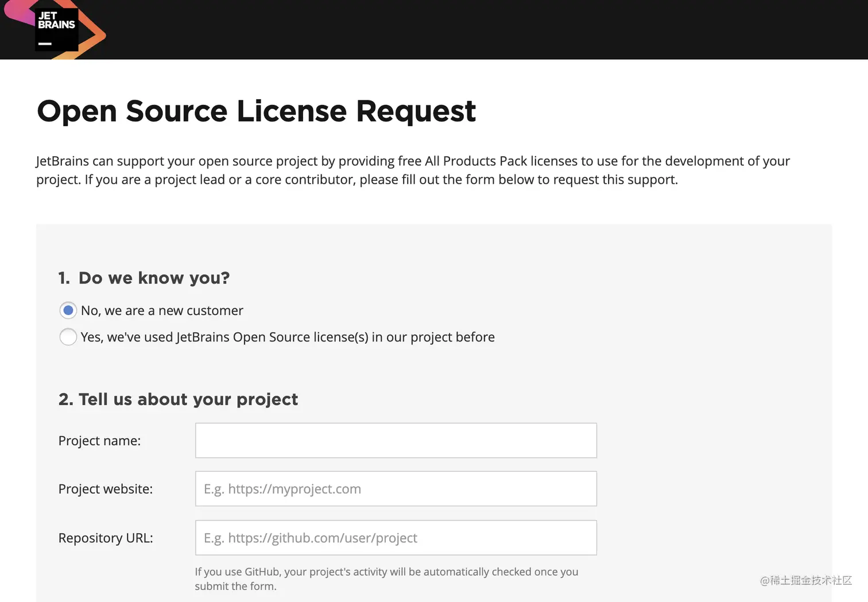Click the Repository URL input field

[396, 538]
